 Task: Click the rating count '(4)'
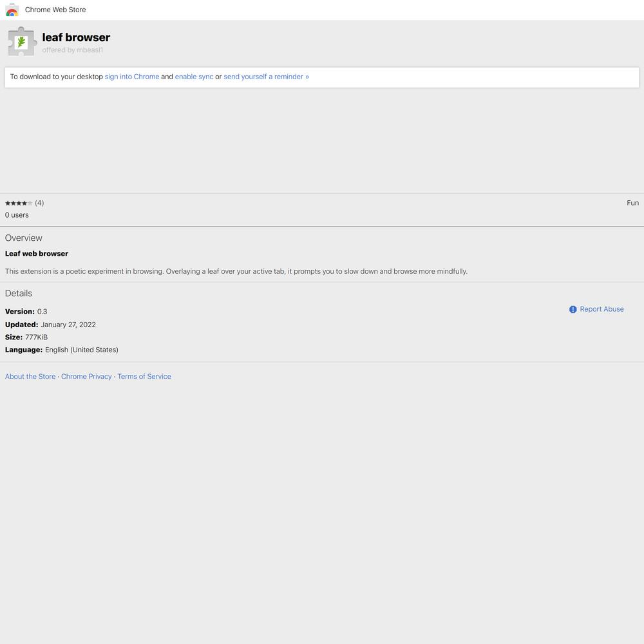tap(39, 203)
